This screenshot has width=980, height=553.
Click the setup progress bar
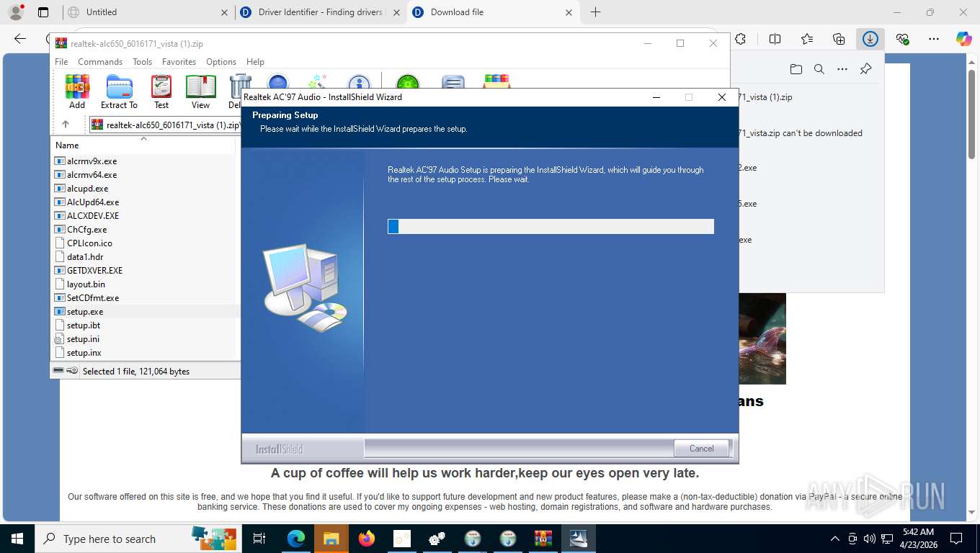[x=551, y=227]
